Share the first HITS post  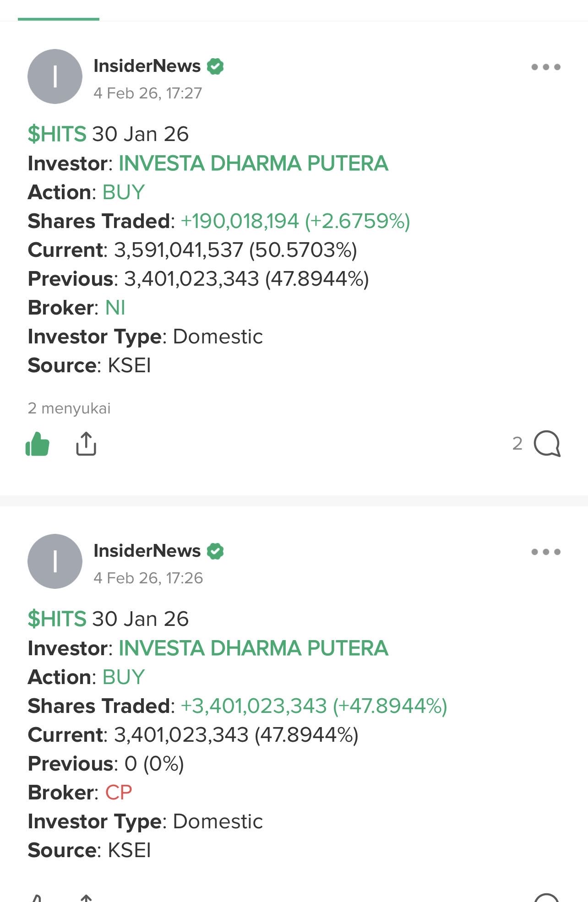click(86, 444)
